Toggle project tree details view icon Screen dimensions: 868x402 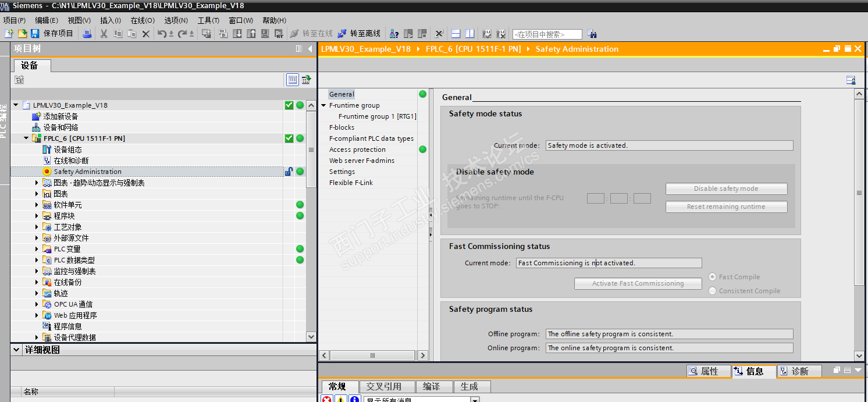pos(292,80)
